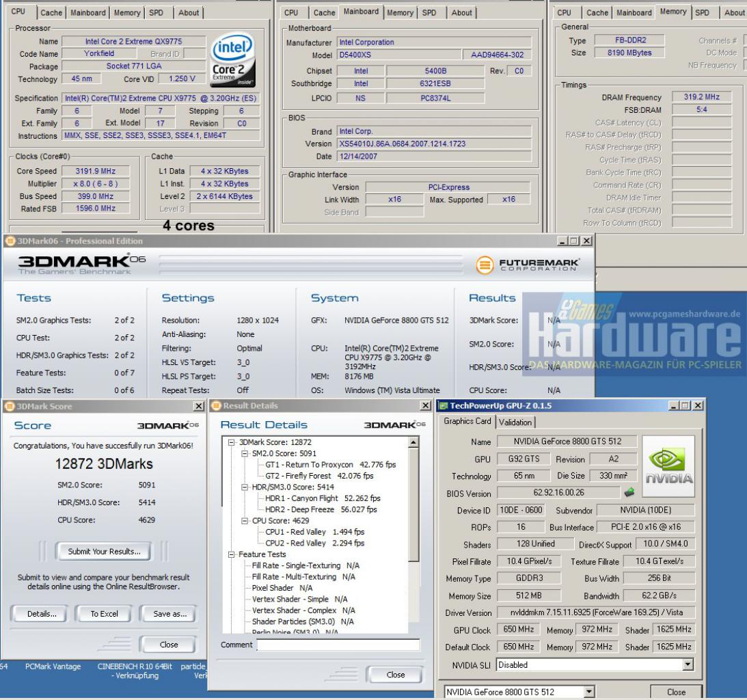Screen dimensions: 747x700
Task: Select Graphics Card tab in GPU-Z
Action: click(467, 421)
